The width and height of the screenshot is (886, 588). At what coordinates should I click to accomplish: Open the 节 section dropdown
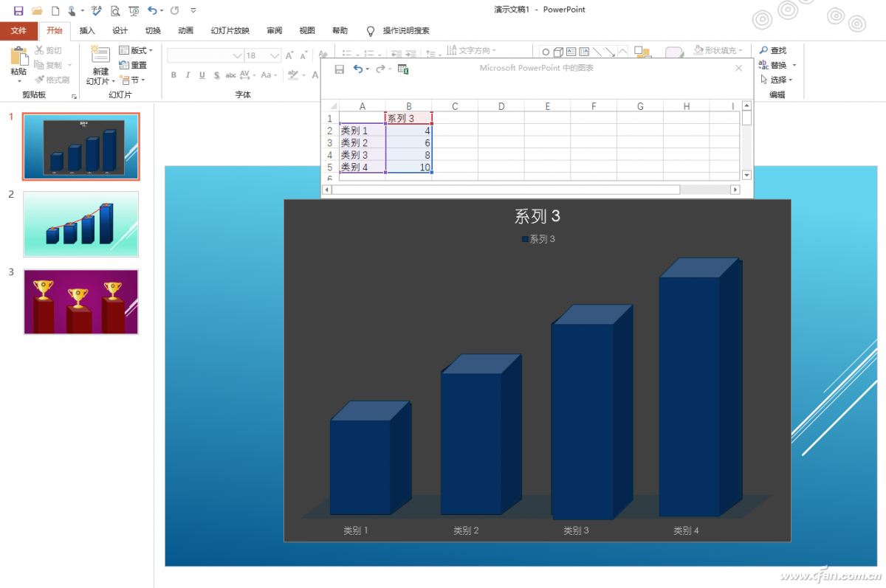click(x=132, y=80)
